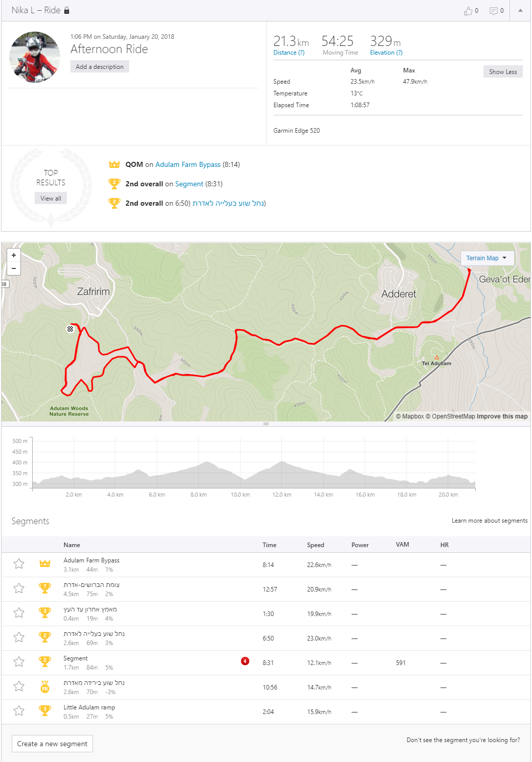The height and width of the screenshot is (762, 532).
Task: Click Show Less to collapse stats
Action: tap(503, 72)
